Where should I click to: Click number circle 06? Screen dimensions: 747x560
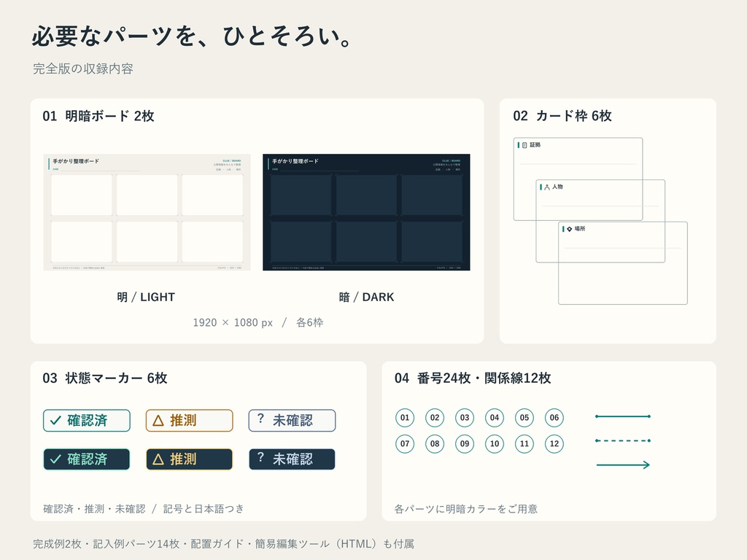(x=554, y=418)
